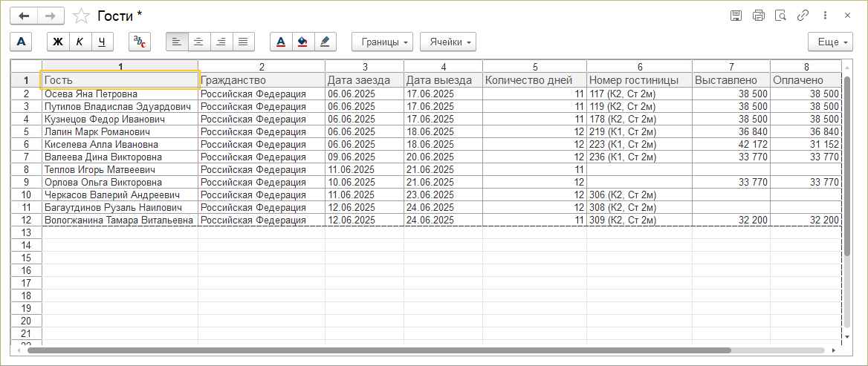Go back with the left arrow button
Screen dimensions: 868x366
click(x=24, y=16)
